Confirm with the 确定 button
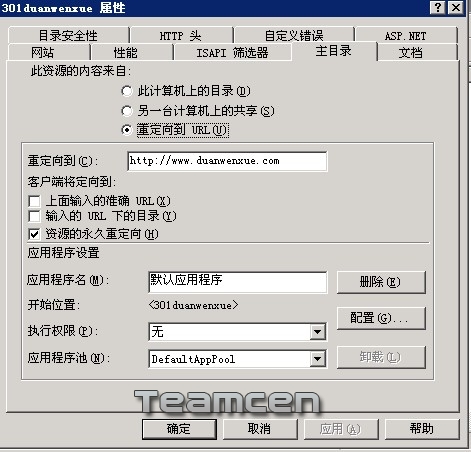 [179, 429]
